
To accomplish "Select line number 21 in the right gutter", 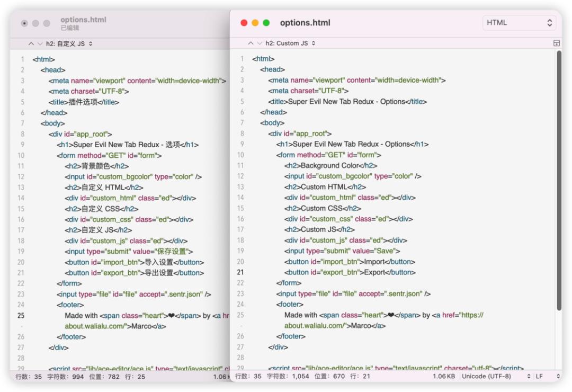I will (x=240, y=272).
